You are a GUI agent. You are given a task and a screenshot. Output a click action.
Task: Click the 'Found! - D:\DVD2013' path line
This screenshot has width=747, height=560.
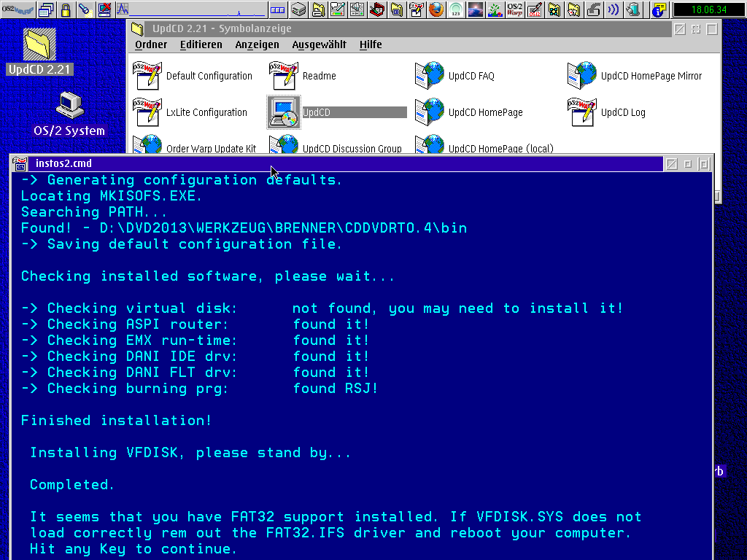point(244,228)
